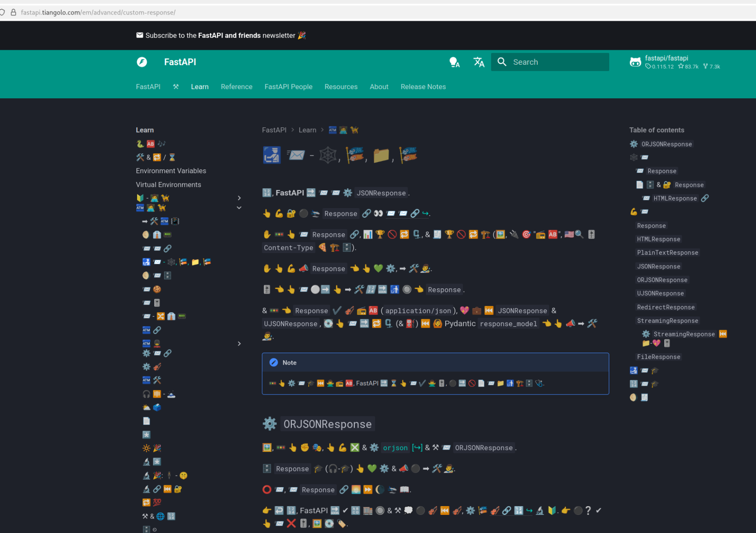Click the Note admonition pencil icon

274,362
